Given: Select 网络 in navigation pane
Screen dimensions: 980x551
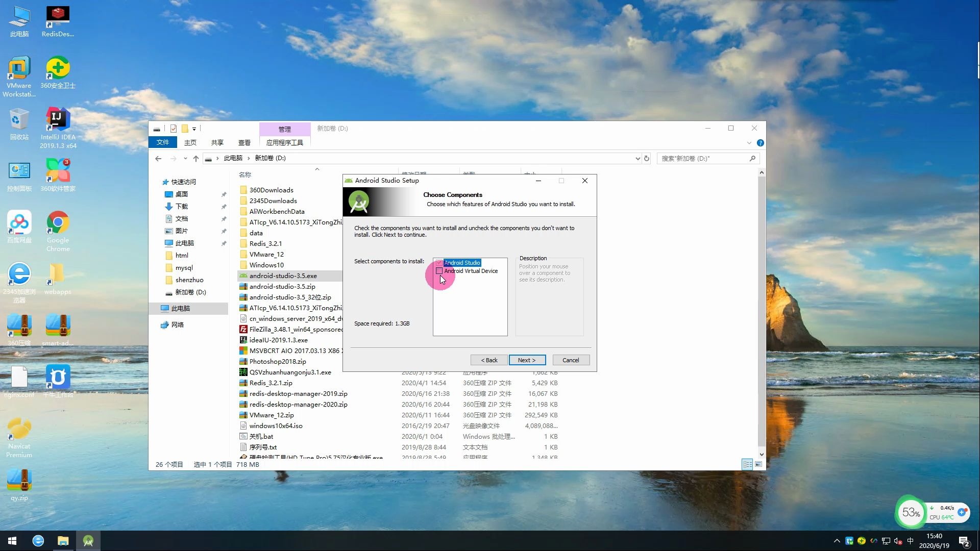Looking at the screenshot, I should pyautogui.click(x=177, y=325).
